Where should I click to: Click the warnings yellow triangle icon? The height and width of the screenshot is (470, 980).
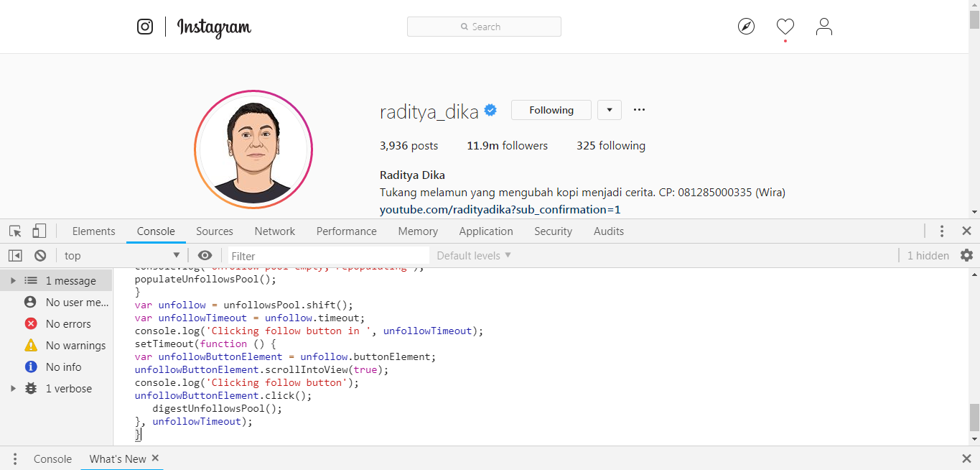tap(31, 345)
